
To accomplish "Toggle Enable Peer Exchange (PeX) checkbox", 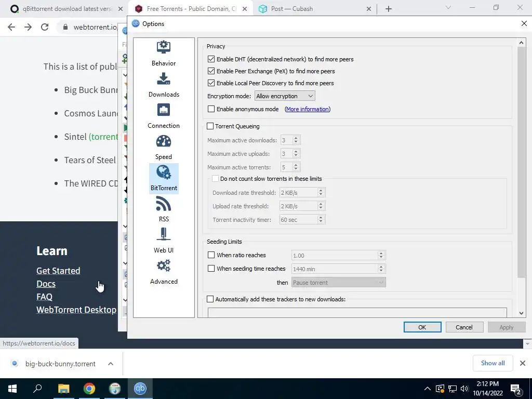I will [x=211, y=71].
